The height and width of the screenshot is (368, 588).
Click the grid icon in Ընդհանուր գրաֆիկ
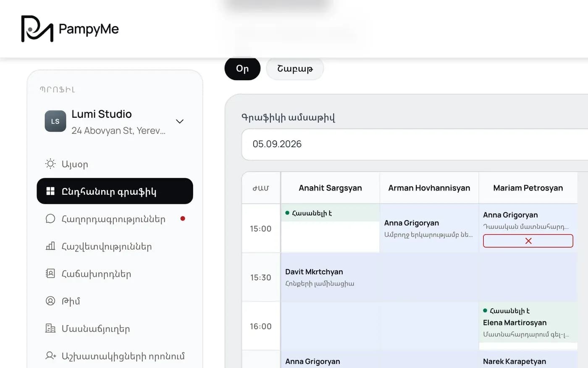pyautogui.click(x=50, y=191)
